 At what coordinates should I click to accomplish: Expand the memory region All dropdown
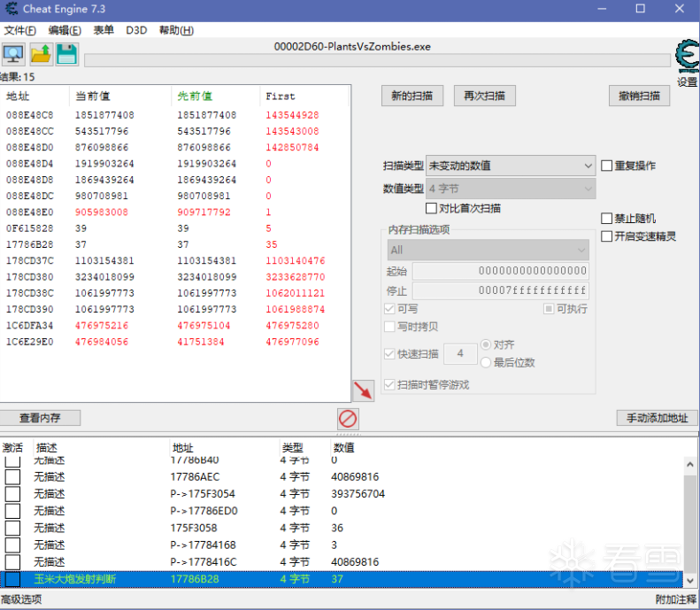[488, 250]
